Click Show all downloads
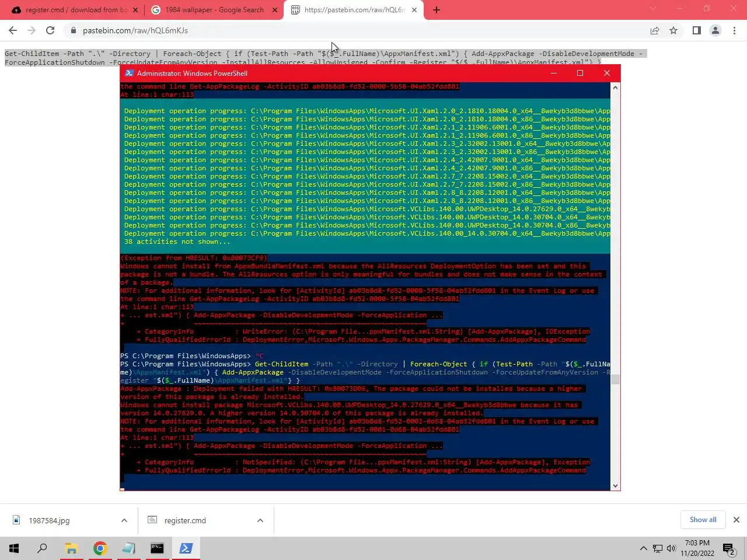This screenshot has width=747, height=560. point(703,520)
